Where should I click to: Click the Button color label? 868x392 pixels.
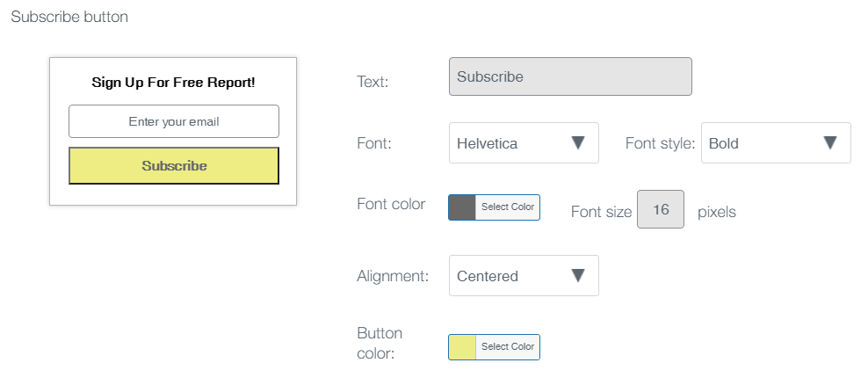[x=380, y=343]
